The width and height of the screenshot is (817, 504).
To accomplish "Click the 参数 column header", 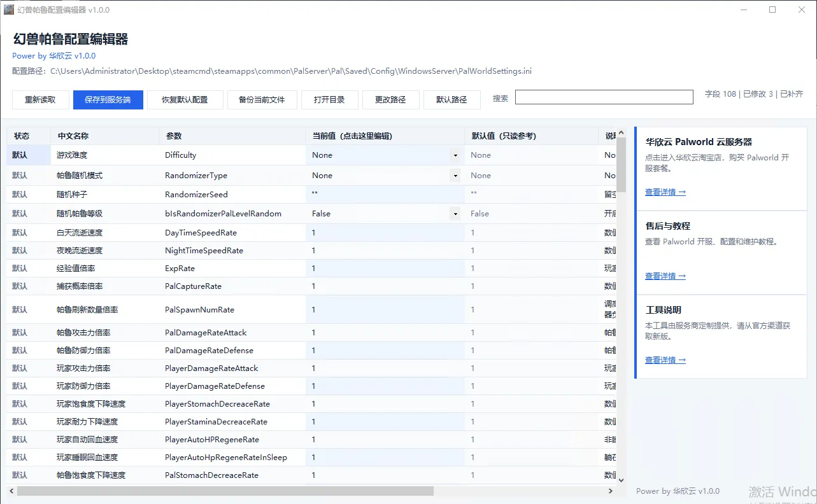I will click(x=232, y=136).
